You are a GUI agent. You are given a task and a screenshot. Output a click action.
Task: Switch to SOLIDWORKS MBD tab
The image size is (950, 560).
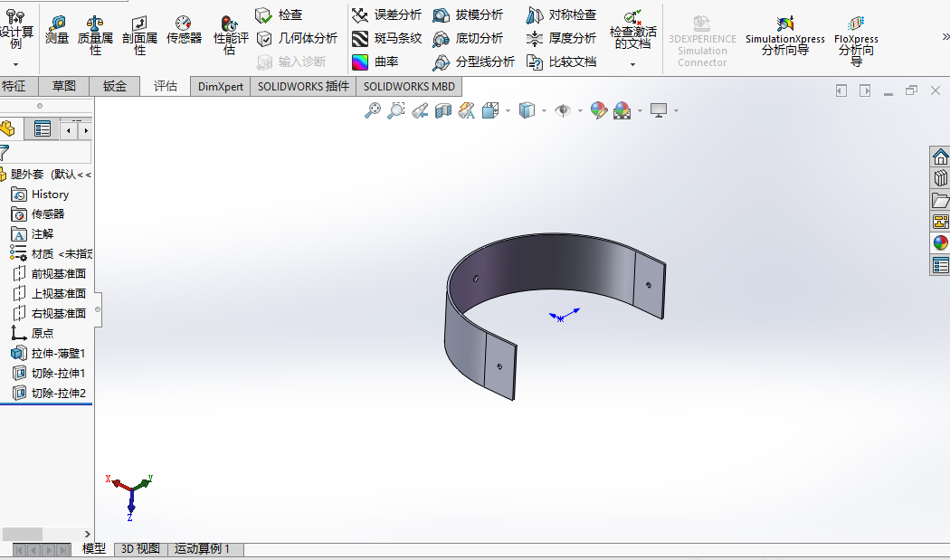409,86
